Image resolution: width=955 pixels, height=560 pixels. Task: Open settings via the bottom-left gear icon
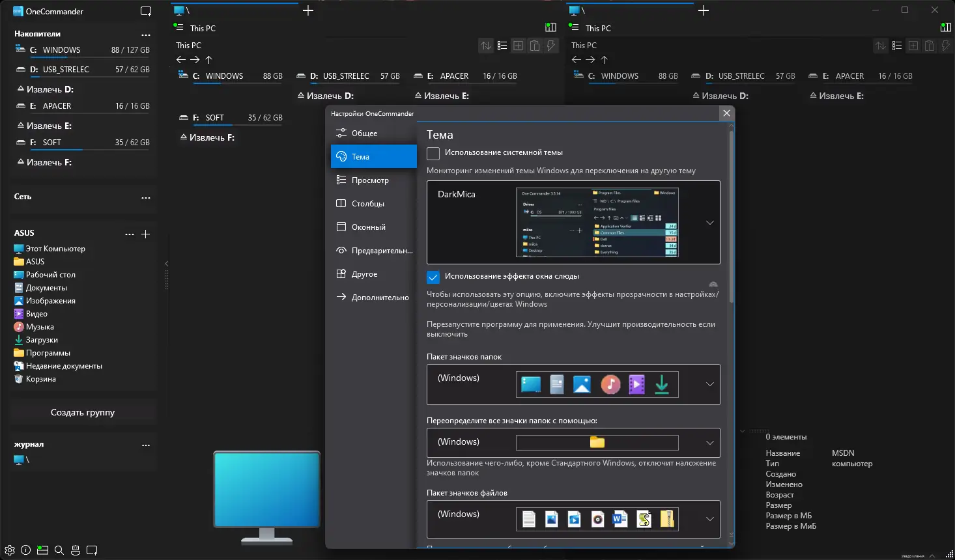[x=10, y=550]
